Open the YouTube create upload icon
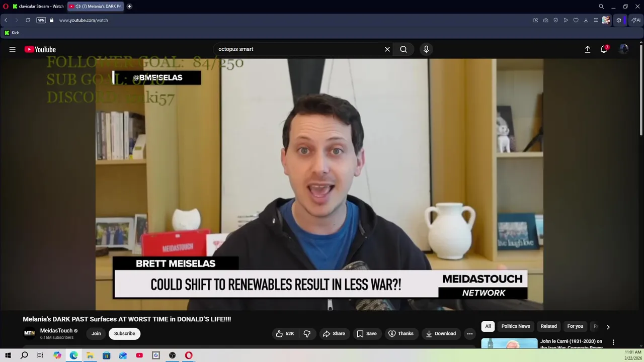 coord(587,49)
